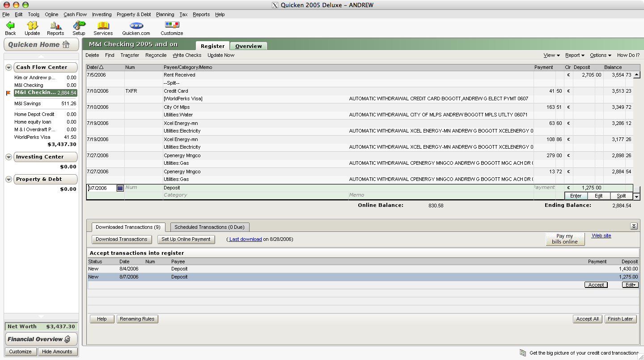Click the Enter button for the new transaction
This screenshot has width=644, height=360.
point(576,196)
